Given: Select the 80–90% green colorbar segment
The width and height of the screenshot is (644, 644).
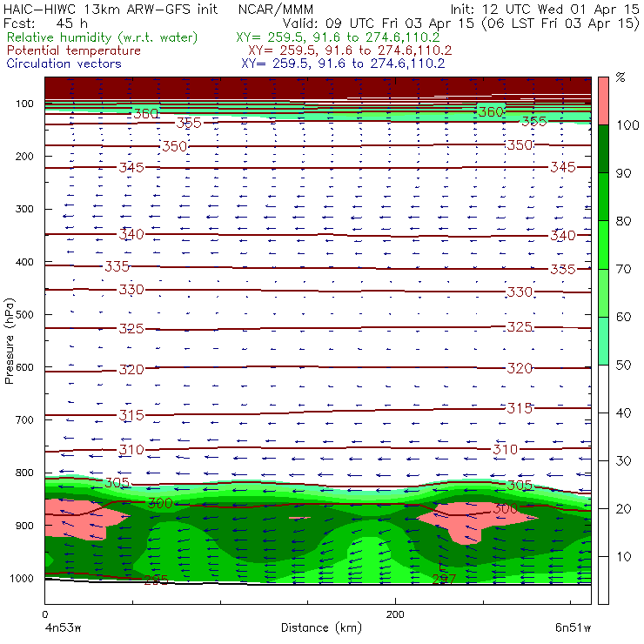Looking at the screenshot, I should click(603, 197).
